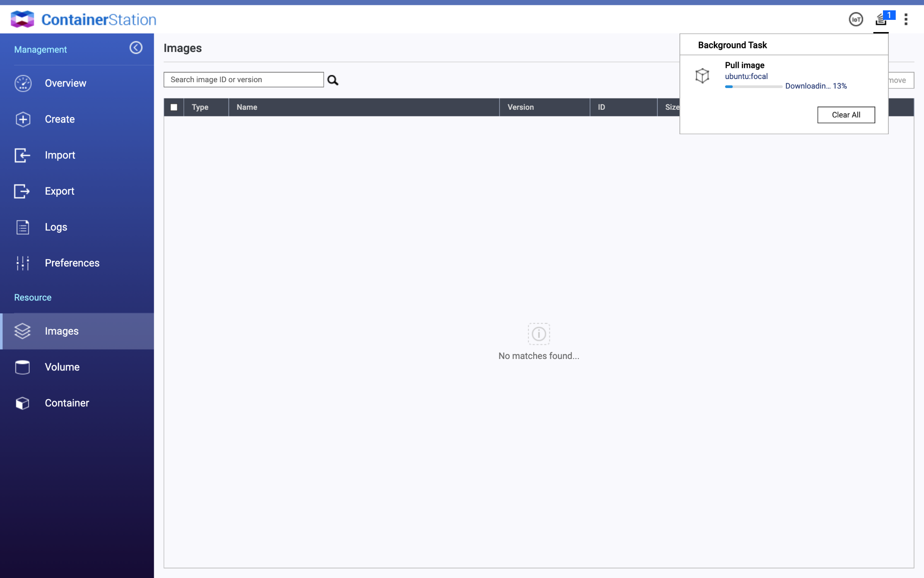Click the Export arrow icon
Image resolution: width=924 pixels, height=578 pixels.
[22, 191]
